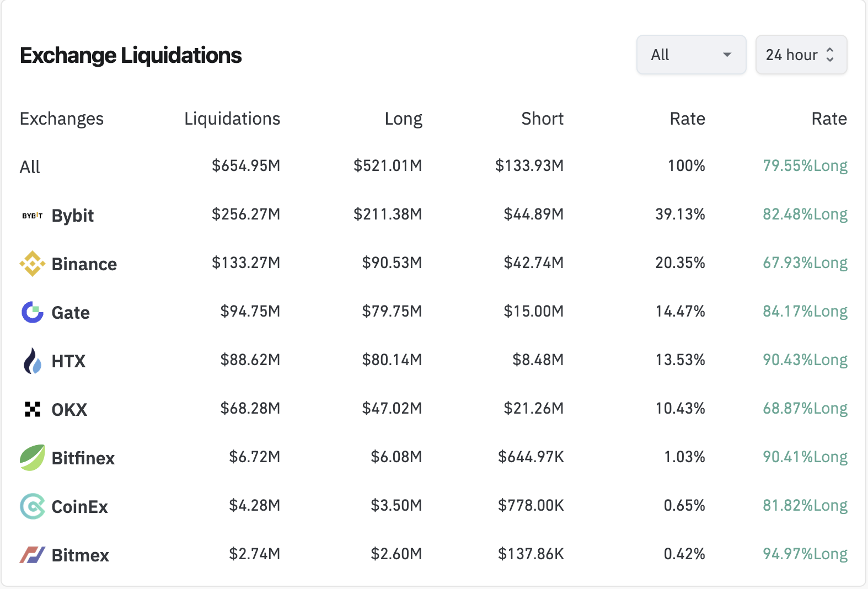Select Bitmex short value $137.86K

(531, 554)
